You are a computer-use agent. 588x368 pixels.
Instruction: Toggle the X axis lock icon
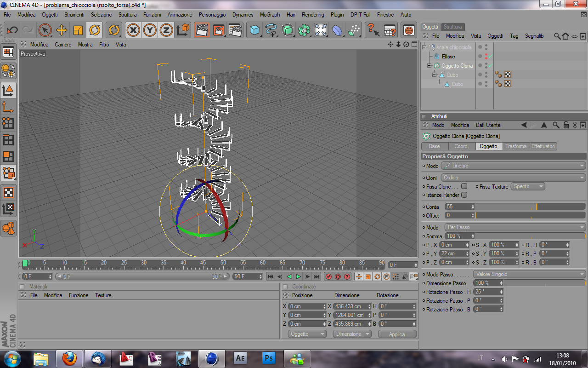(133, 30)
